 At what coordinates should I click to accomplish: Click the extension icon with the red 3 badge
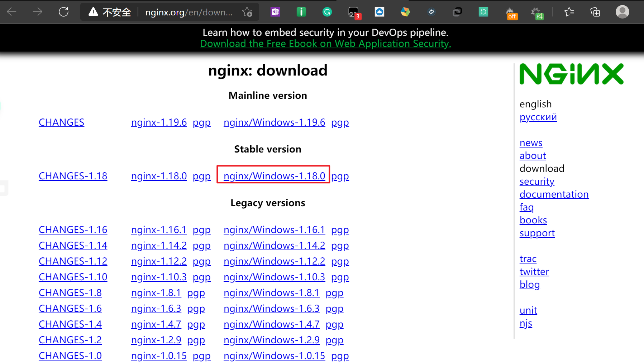pyautogui.click(x=354, y=13)
